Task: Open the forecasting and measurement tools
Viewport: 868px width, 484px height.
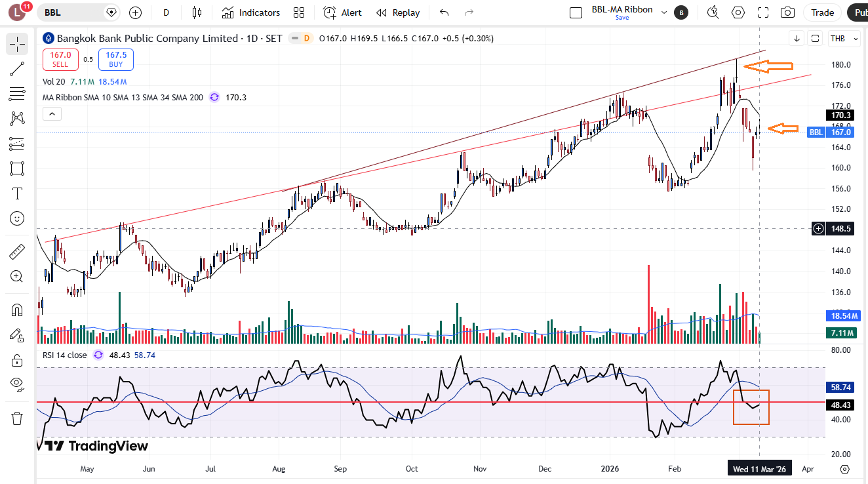Action: [17, 143]
